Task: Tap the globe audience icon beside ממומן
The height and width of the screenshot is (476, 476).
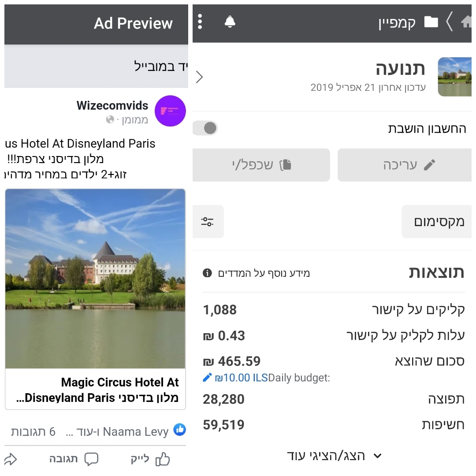Action: (110, 119)
